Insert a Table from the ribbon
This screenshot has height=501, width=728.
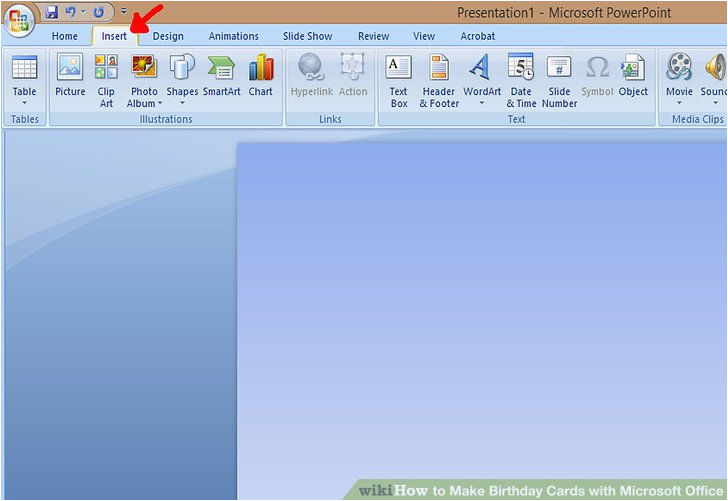(x=25, y=79)
